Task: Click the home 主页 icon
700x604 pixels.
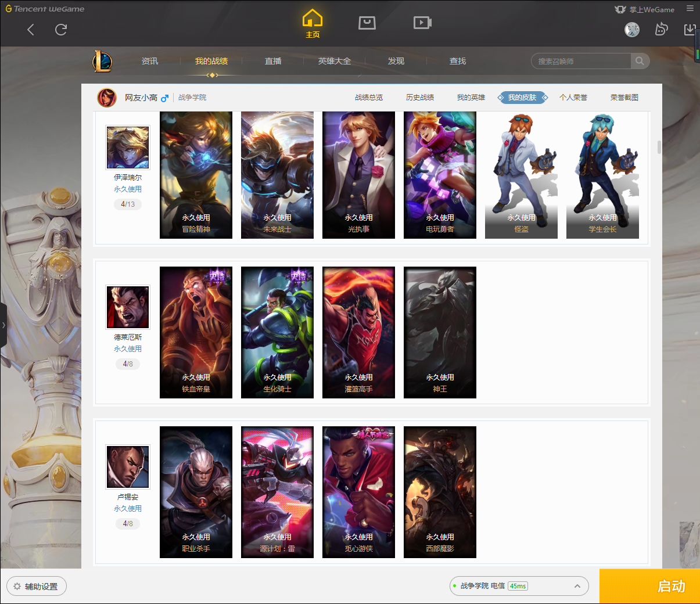Action: (x=313, y=23)
